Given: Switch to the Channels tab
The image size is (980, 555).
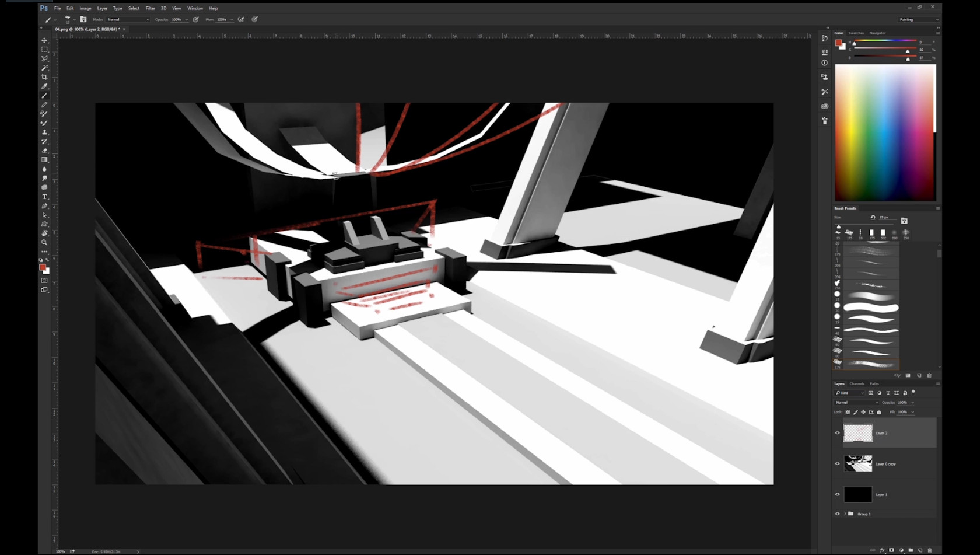Looking at the screenshot, I should (x=857, y=383).
